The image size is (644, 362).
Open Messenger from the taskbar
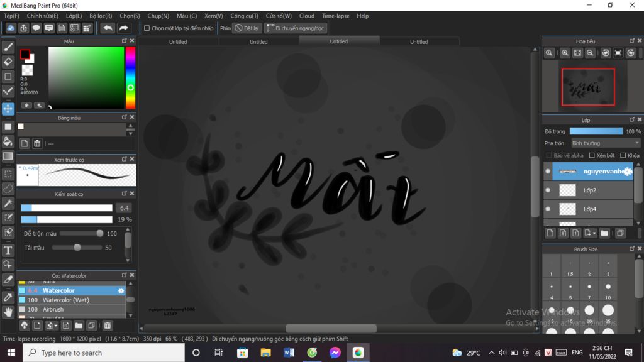tap(335, 353)
